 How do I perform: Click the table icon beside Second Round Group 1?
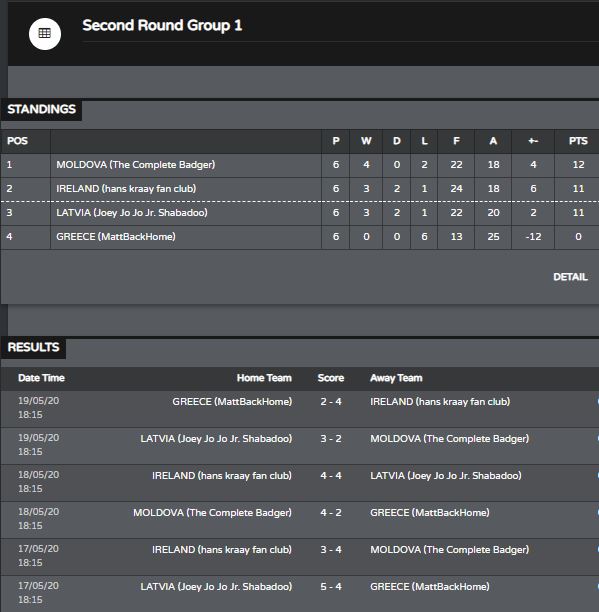coord(44,34)
